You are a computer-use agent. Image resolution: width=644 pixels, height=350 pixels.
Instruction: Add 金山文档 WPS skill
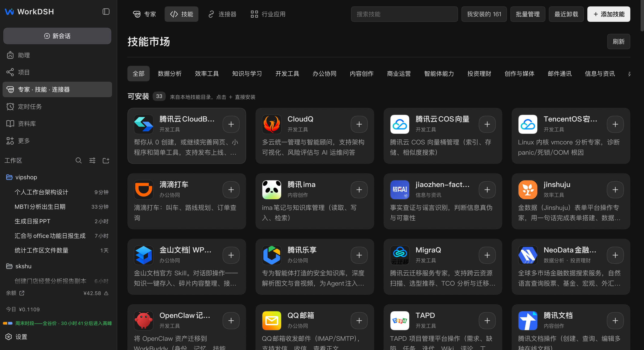(x=231, y=255)
